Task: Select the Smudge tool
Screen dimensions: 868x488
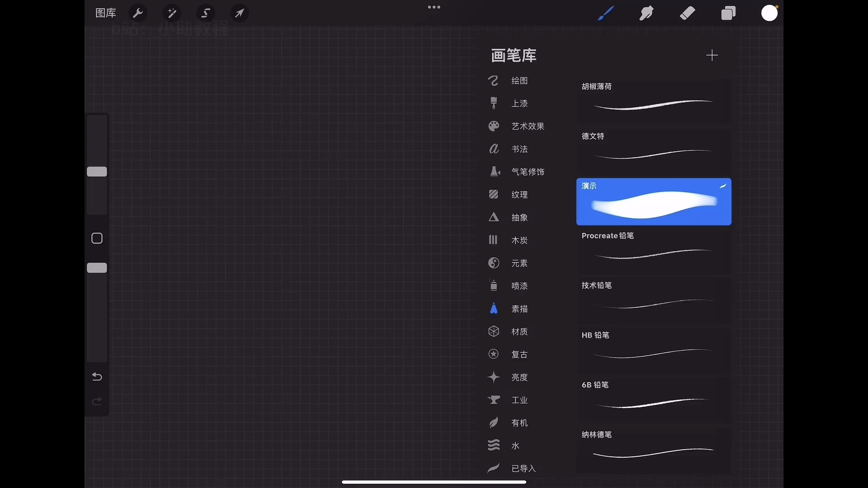Action: pos(646,13)
